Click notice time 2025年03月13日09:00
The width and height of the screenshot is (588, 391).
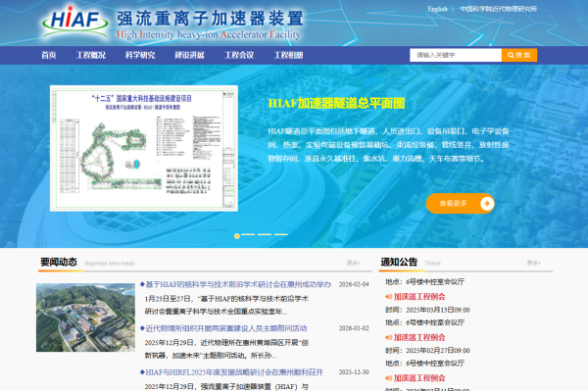[437, 310]
